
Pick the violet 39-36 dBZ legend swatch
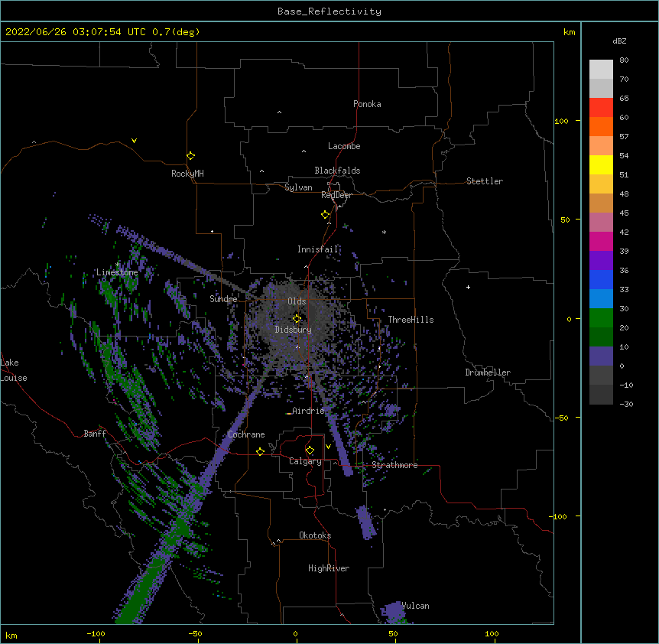[601, 261]
